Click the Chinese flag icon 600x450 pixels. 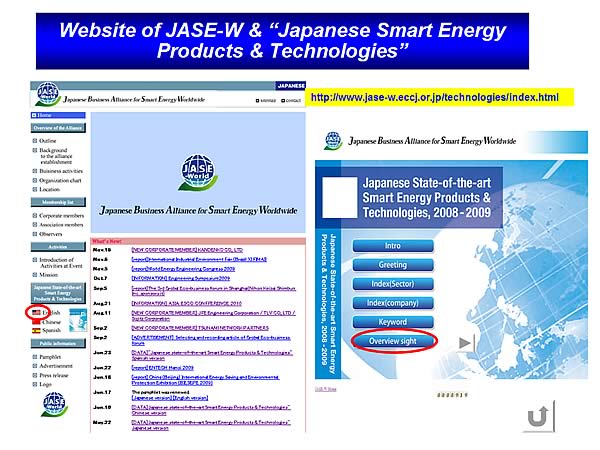tap(36, 322)
